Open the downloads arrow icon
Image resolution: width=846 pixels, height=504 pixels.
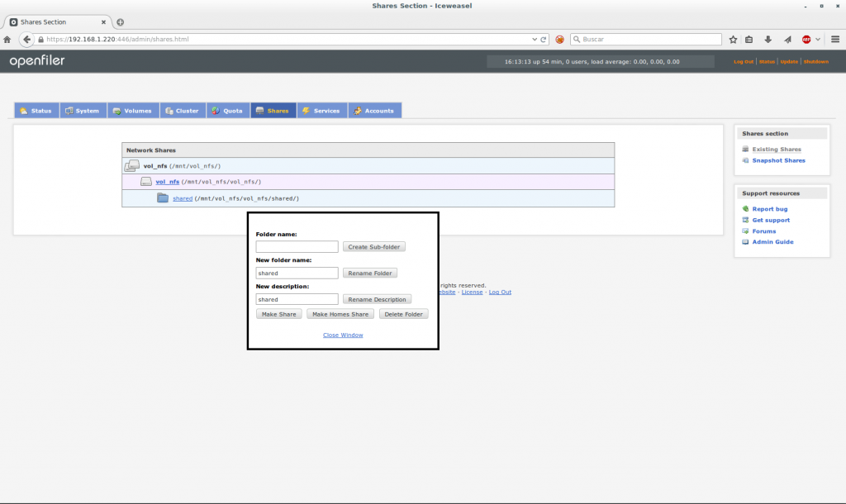click(768, 39)
